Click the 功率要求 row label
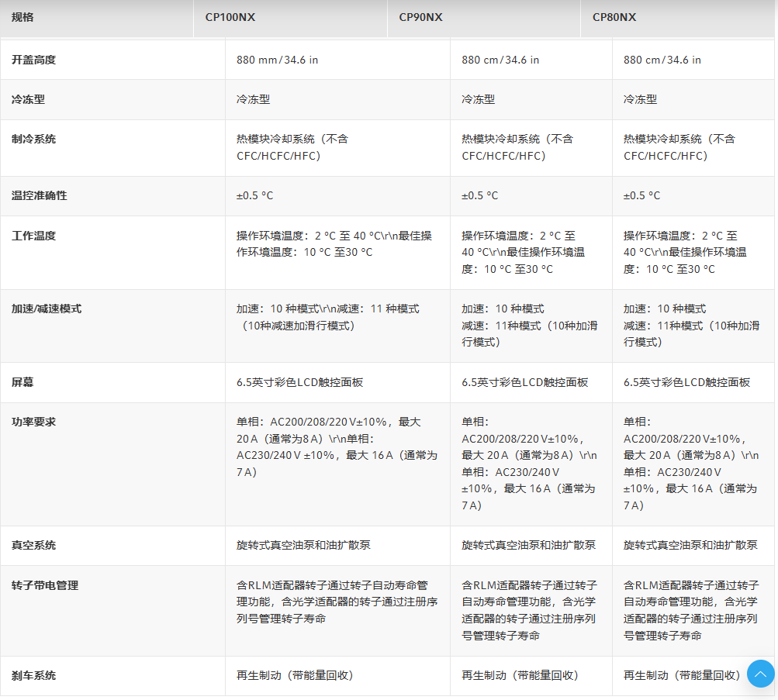The width and height of the screenshot is (778, 700). click(x=33, y=422)
